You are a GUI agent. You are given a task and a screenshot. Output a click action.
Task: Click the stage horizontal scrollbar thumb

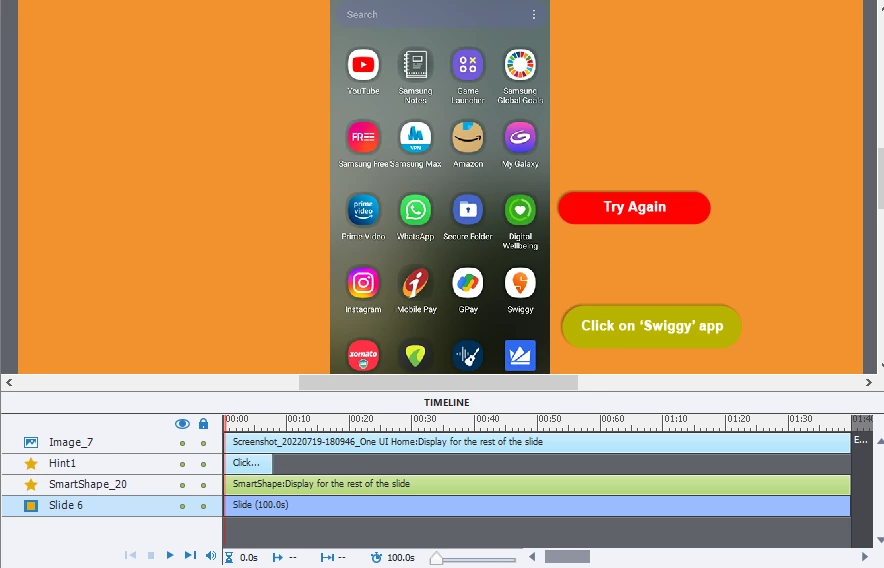click(438, 382)
